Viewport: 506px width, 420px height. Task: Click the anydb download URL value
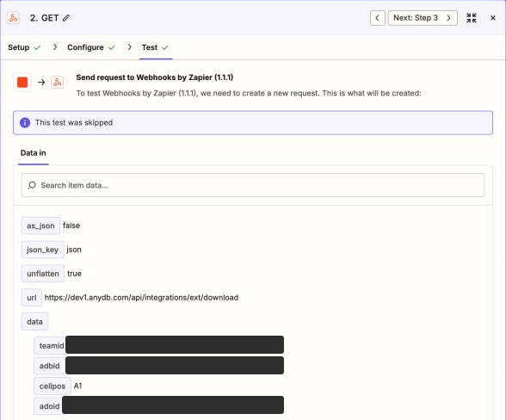point(141,297)
